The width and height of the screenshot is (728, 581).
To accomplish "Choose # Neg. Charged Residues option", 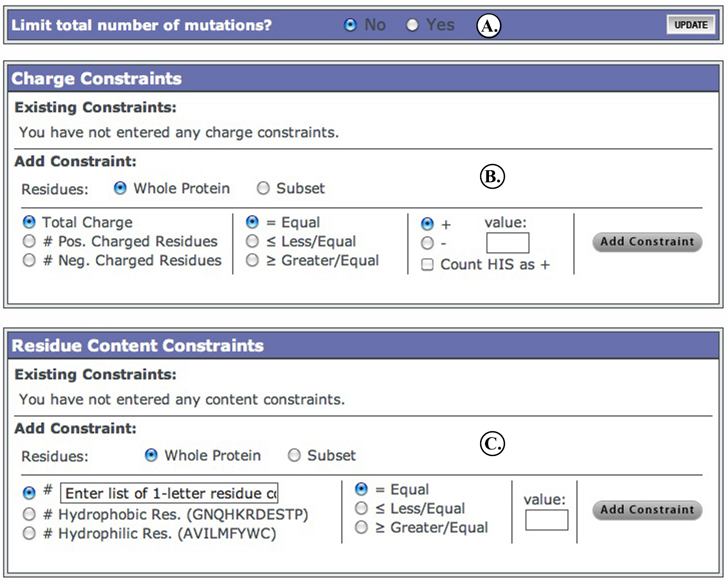I will pyautogui.click(x=29, y=260).
